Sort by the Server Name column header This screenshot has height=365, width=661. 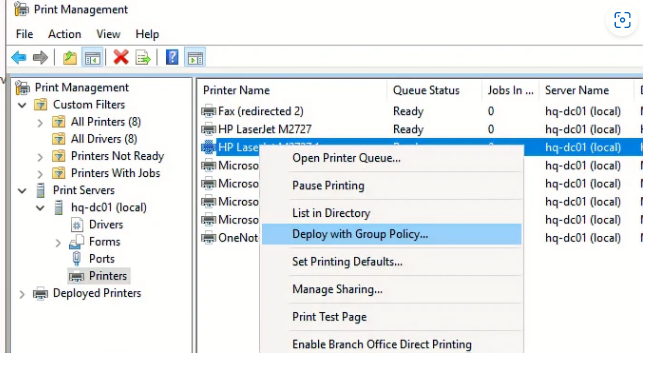[x=586, y=90]
